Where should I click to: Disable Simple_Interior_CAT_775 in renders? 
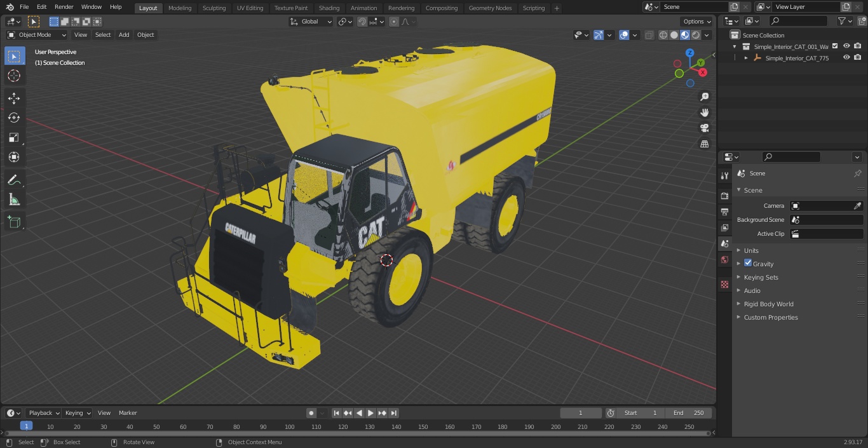pyautogui.click(x=858, y=57)
